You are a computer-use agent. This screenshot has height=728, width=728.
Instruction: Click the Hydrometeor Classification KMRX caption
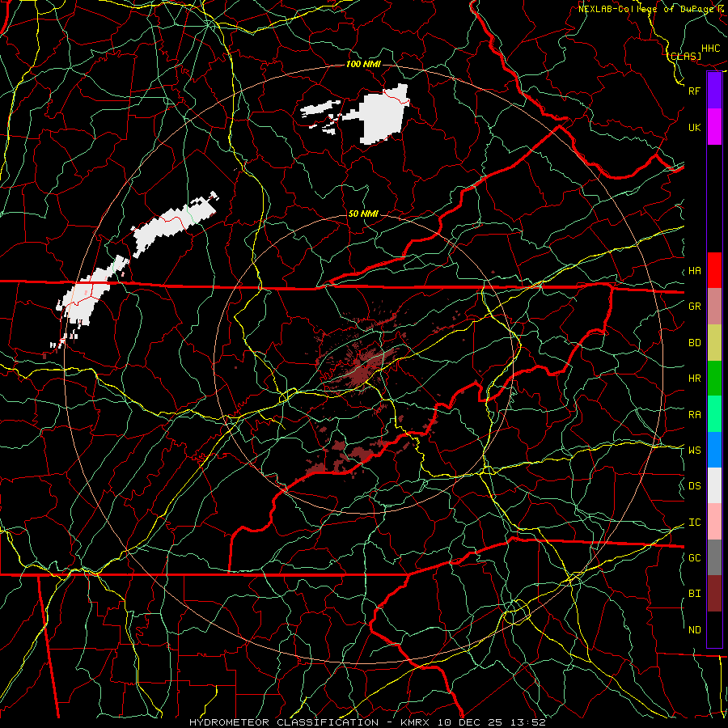tap(367, 722)
